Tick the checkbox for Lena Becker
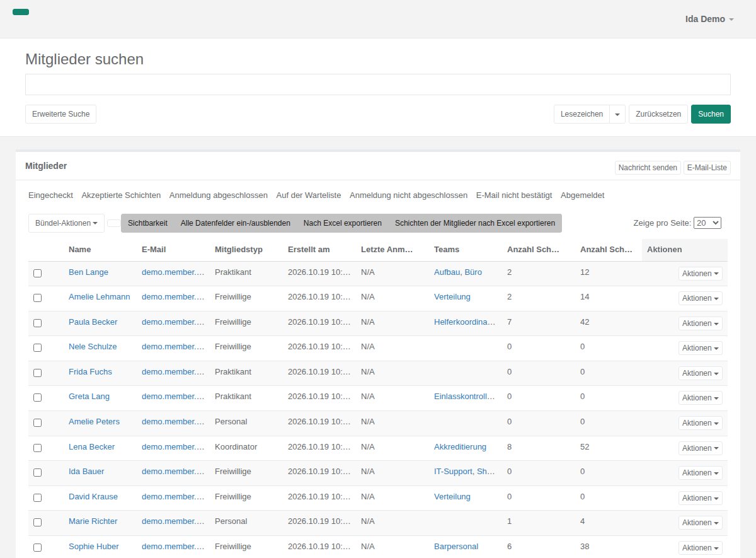756x558 pixels. 37,448
